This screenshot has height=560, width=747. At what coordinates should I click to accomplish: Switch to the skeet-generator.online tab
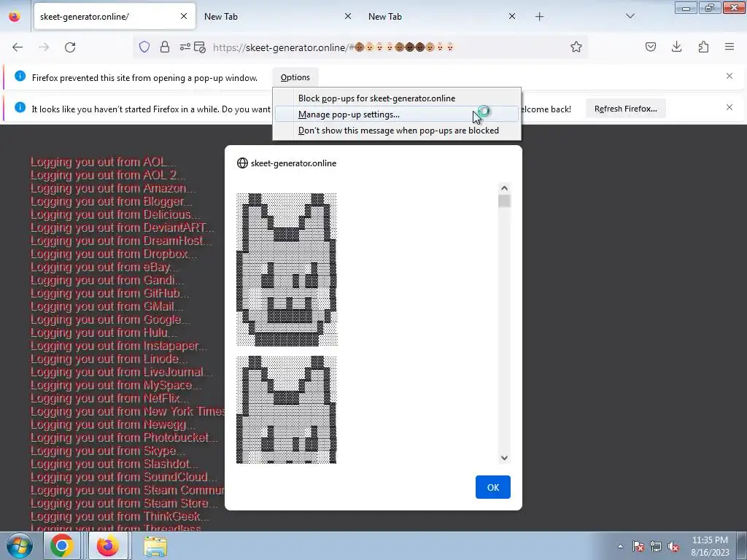(x=115, y=17)
